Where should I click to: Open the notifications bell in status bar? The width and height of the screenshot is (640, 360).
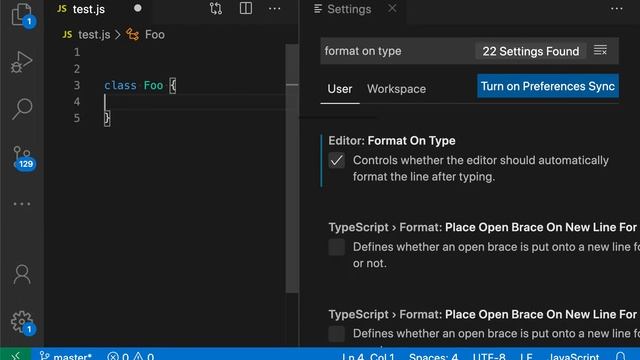coord(620,356)
